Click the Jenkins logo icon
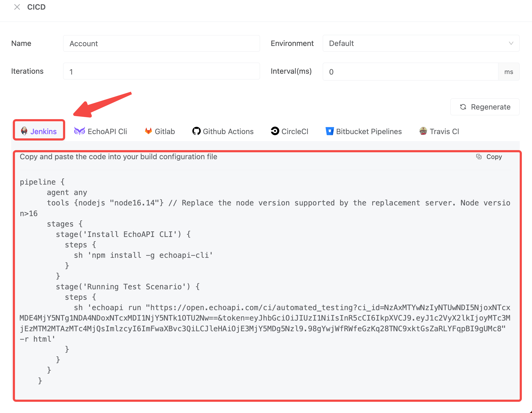Image resolution: width=532 pixels, height=413 pixels. coord(24,131)
